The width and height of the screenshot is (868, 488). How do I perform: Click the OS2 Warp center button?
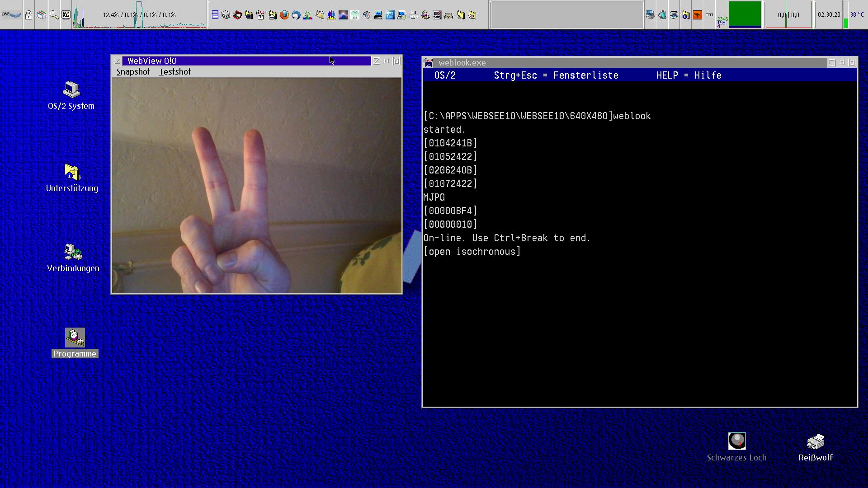(11, 15)
